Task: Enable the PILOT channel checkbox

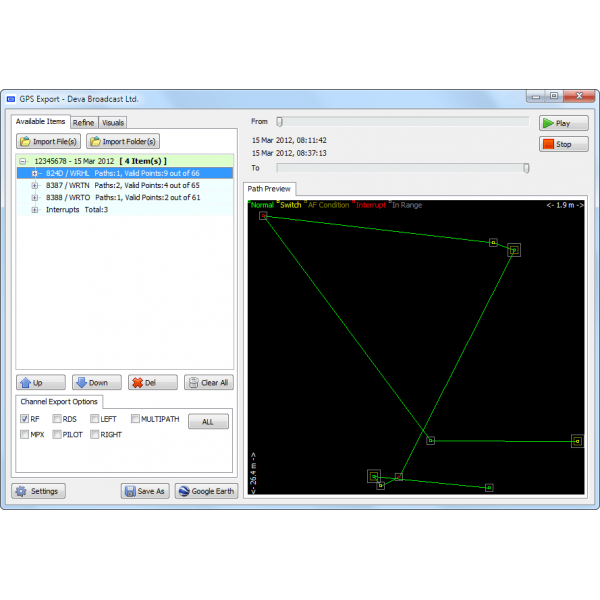Action: [x=57, y=434]
